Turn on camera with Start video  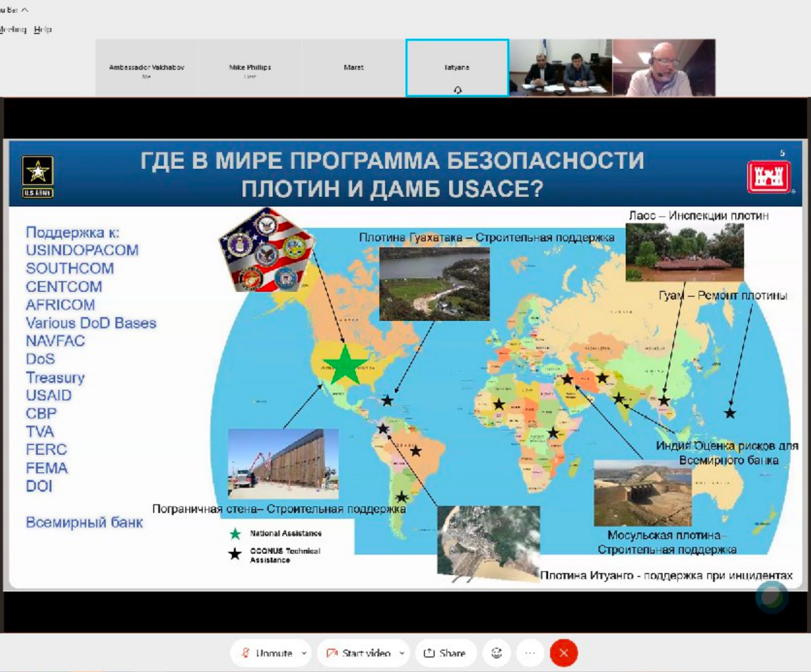[x=358, y=653]
